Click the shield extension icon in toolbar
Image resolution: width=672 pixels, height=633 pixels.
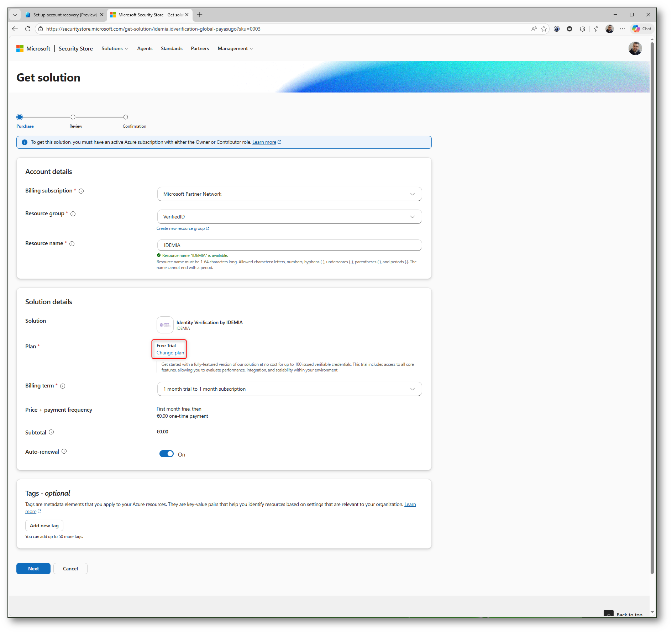click(x=557, y=29)
